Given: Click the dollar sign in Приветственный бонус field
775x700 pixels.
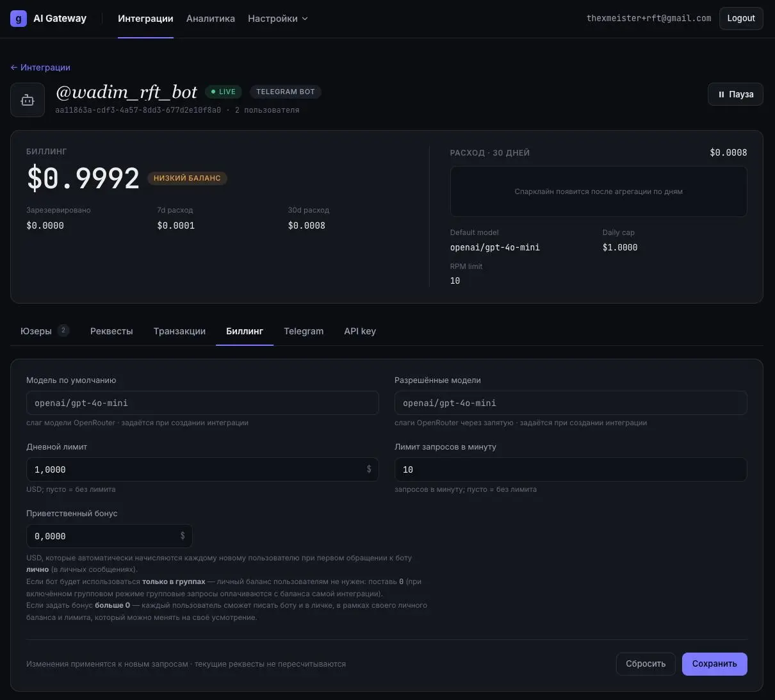Looking at the screenshot, I should 183,536.
